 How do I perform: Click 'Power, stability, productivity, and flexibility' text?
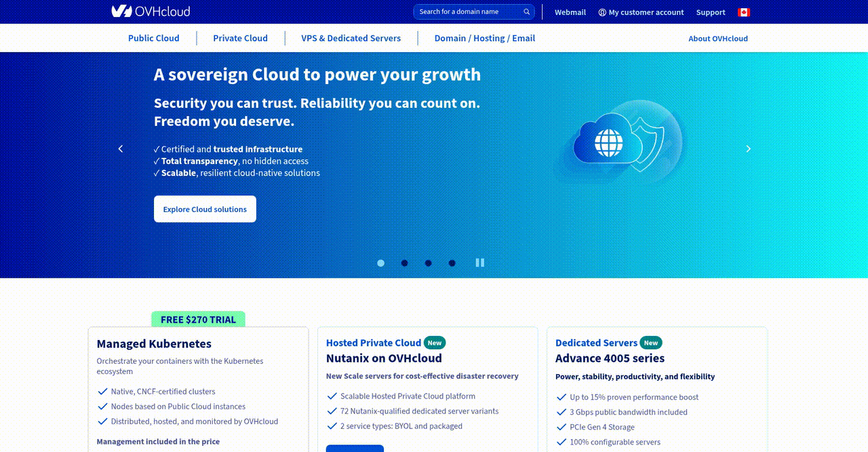(635, 377)
